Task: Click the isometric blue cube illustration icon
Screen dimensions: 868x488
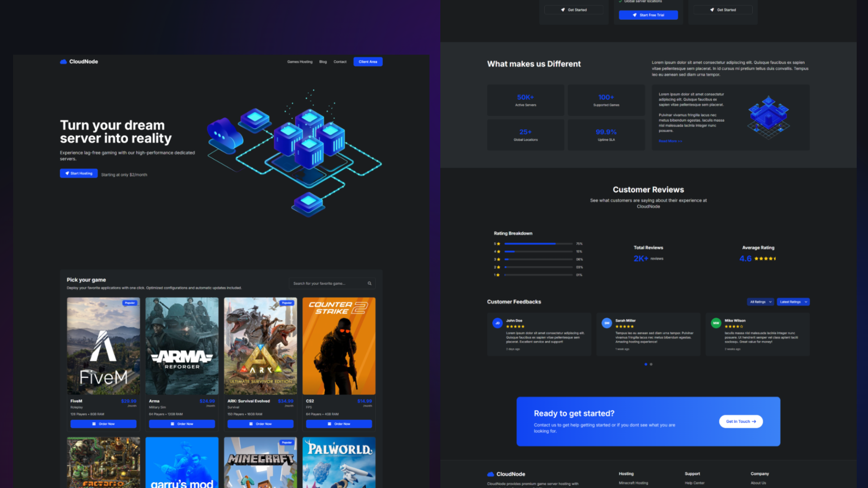Action: coord(769,117)
